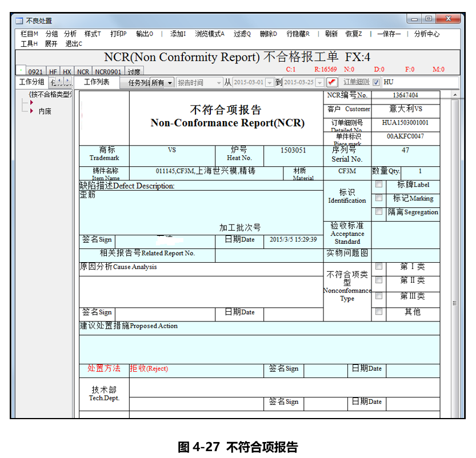
Task: Open 分析中心
Action: click(x=427, y=34)
